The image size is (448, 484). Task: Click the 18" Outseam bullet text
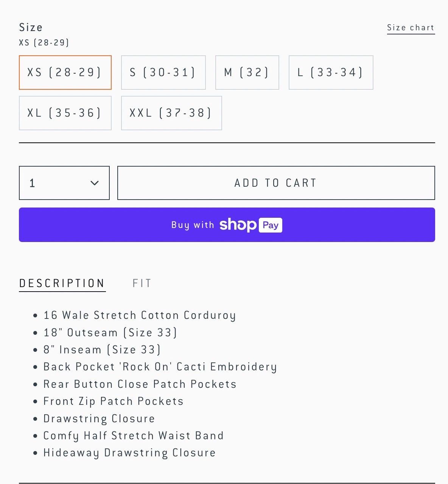click(x=110, y=333)
